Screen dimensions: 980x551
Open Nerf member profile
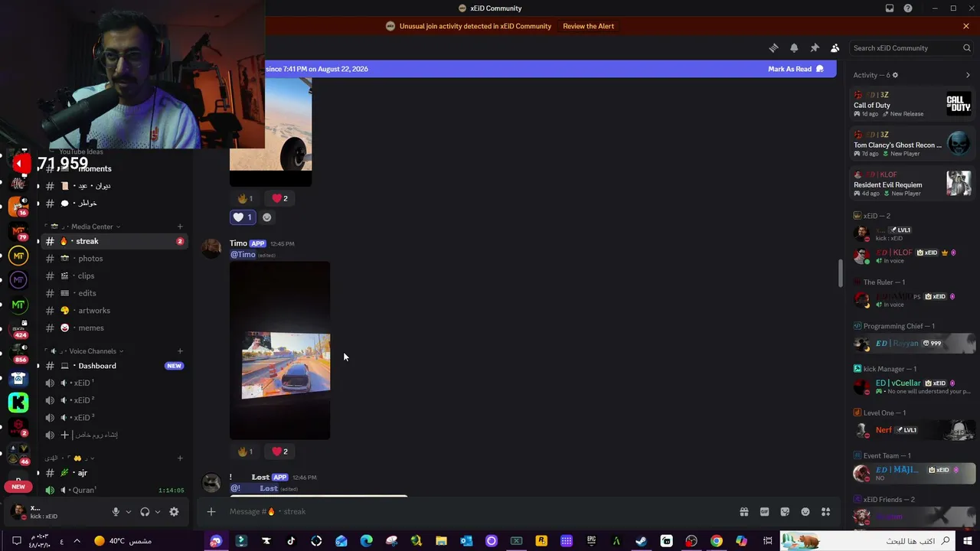913,430
